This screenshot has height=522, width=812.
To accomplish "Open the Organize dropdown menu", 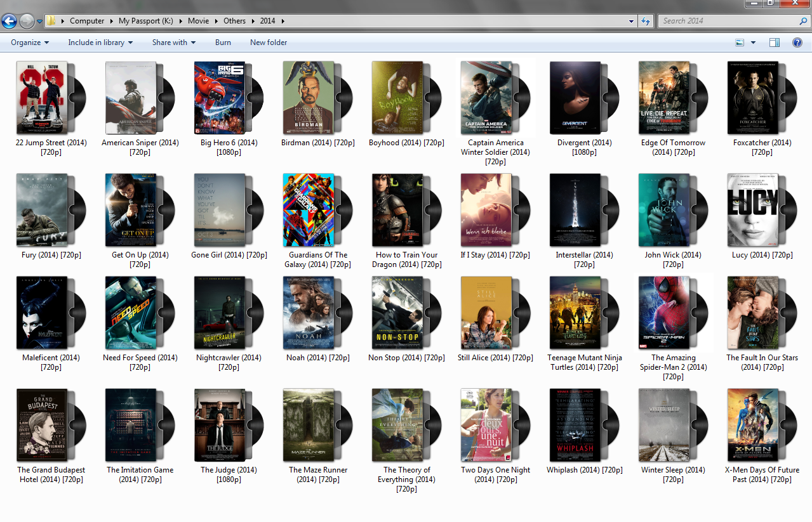I will 30,42.
